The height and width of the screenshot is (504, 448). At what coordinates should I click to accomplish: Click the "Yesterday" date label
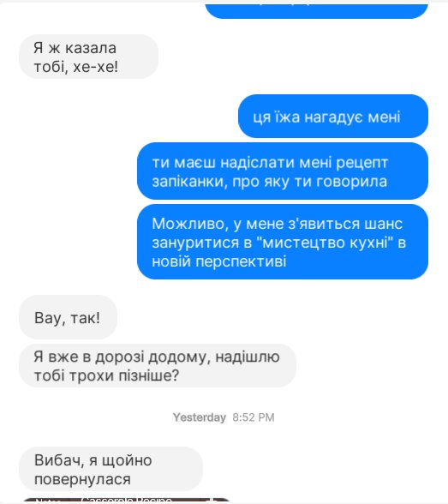200,417
